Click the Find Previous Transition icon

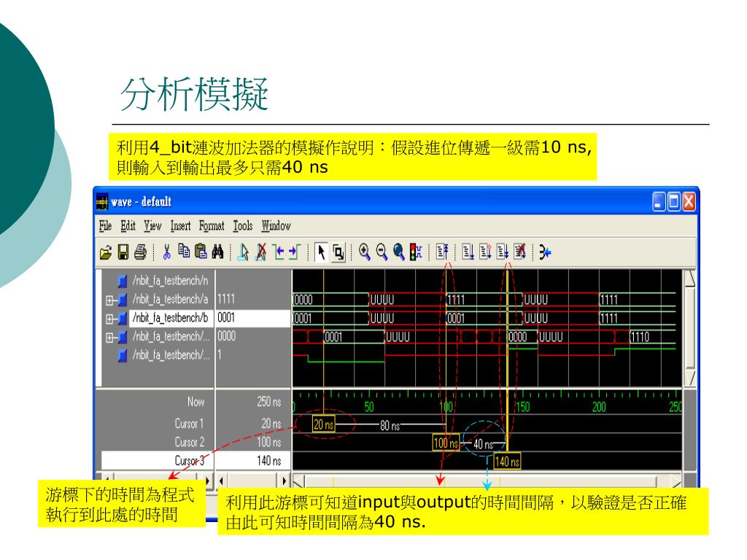coord(279,252)
